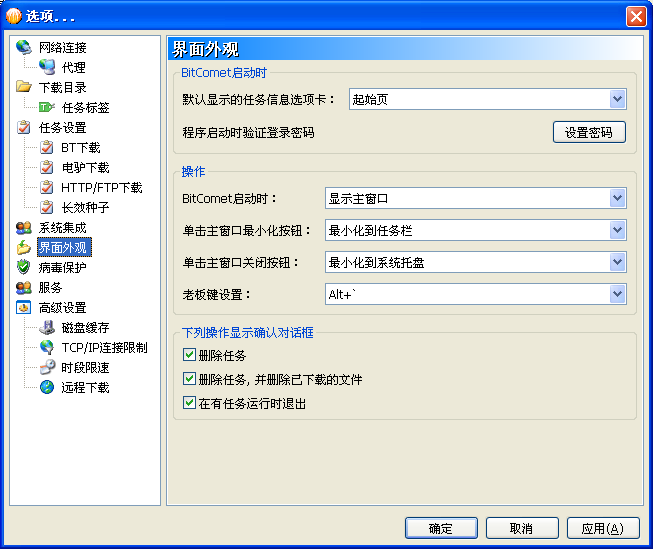Click the 取消 button
Image resolution: width=653 pixels, height=549 pixels.
(522, 528)
